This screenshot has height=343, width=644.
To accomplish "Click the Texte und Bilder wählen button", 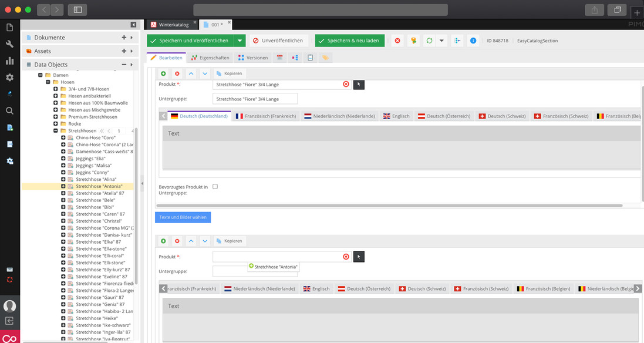I will 183,217.
